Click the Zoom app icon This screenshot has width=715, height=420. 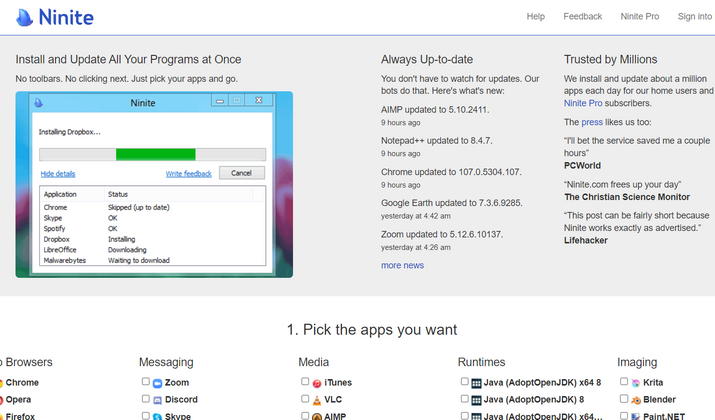pyautogui.click(x=157, y=383)
